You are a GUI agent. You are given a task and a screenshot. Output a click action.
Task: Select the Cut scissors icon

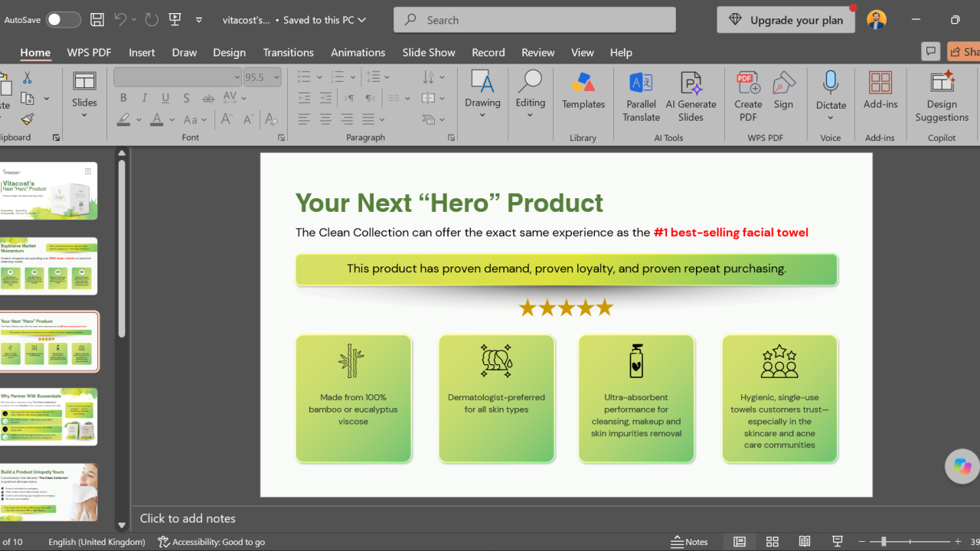28,78
